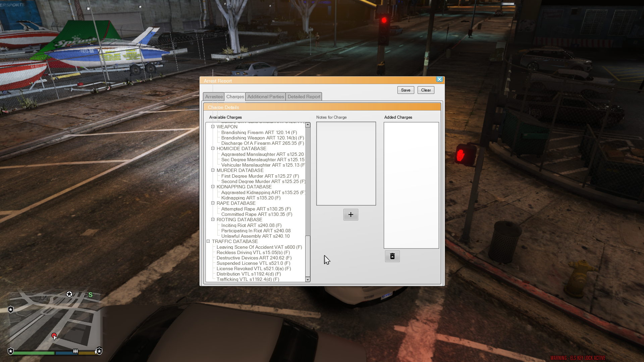Image resolution: width=644 pixels, height=362 pixels.
Task: Click the trash delete-charge icon
Action: tap(392, 256)
